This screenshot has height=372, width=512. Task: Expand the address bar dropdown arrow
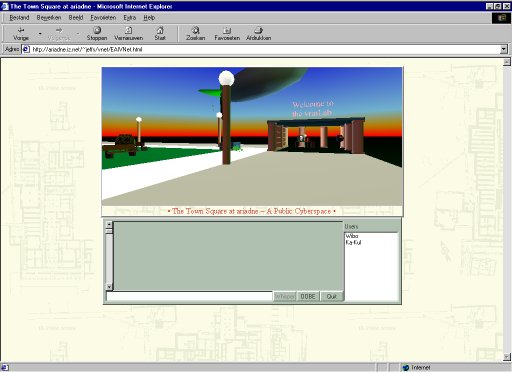coord(504,49)
